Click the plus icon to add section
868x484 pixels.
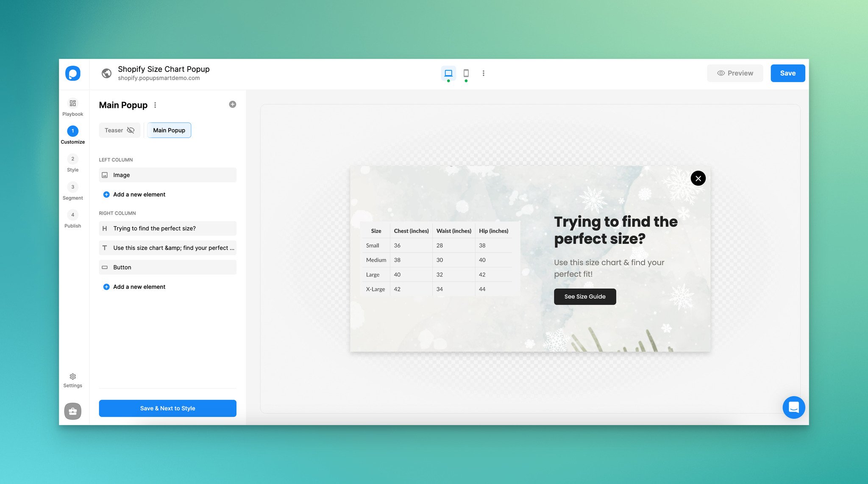pos(233,104)
